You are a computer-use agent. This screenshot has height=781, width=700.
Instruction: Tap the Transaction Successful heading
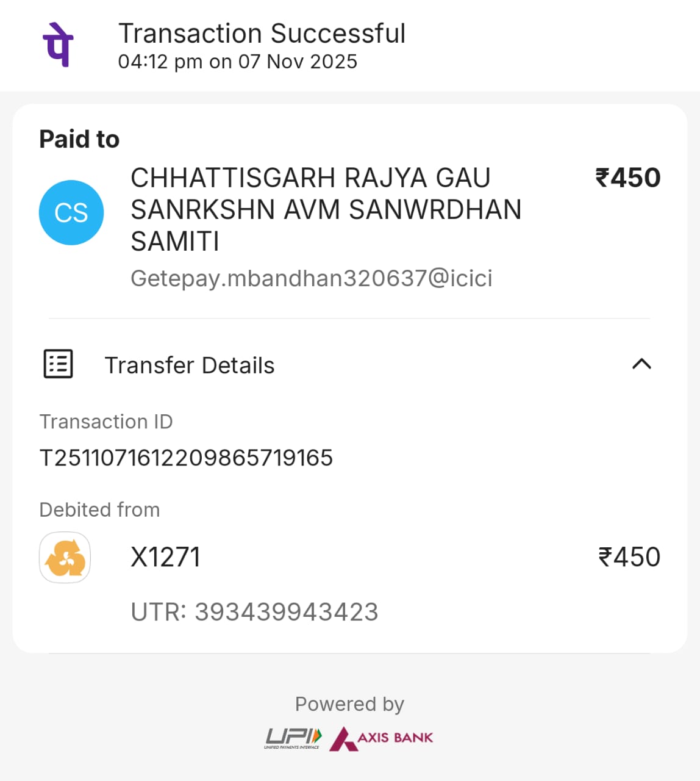pyautogui.click(x=262, y=34)
